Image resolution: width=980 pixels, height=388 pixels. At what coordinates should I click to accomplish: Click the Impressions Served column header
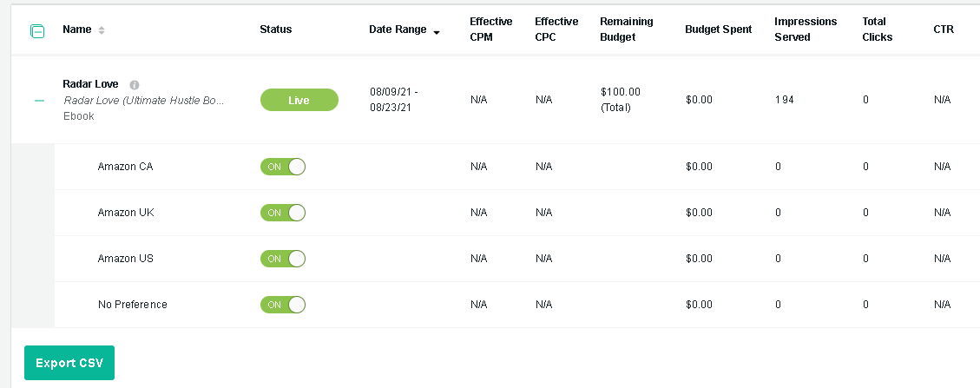(806, 30)
